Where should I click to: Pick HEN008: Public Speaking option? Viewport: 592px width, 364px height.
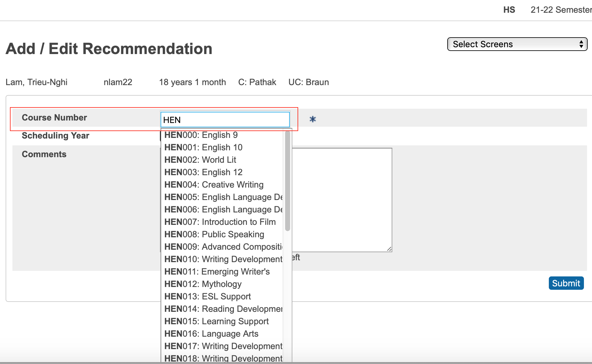click(214, 234)
